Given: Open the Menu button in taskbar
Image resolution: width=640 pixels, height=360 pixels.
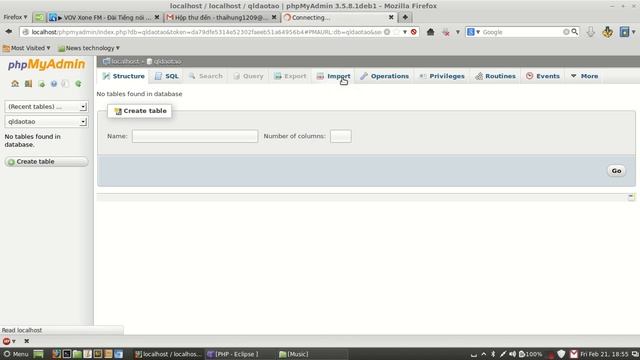Looking at the screenshot, I should pos(16,354).
